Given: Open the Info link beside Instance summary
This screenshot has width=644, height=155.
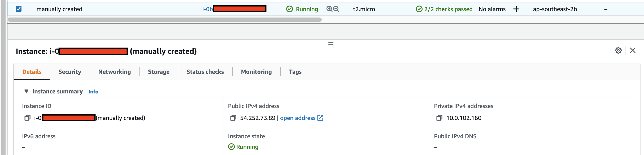Looking at the screenshot, I should [93, 92].
